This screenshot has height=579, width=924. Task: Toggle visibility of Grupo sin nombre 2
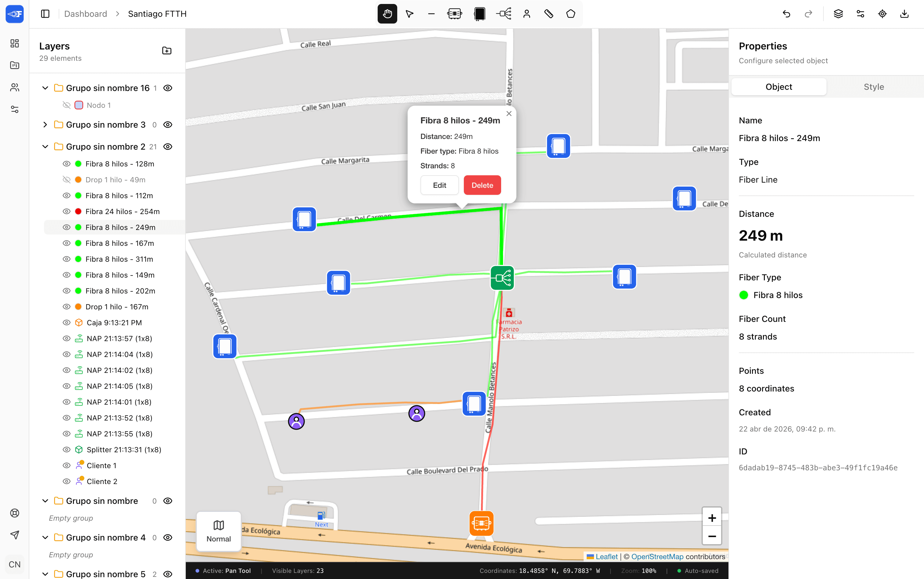(168, 147)
